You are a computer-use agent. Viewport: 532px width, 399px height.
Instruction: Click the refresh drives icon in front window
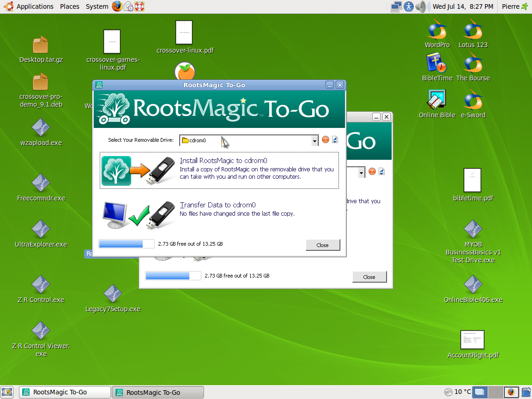pos(335,139)
